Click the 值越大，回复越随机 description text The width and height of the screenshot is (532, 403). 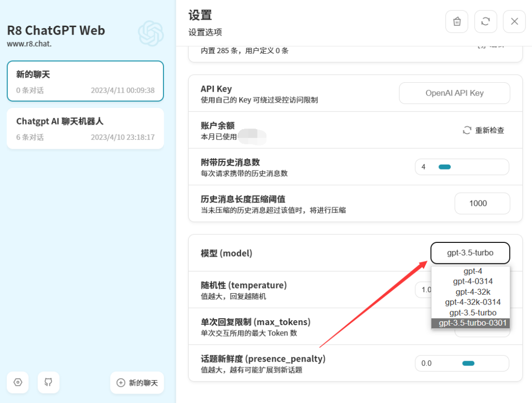click(233, 297)
